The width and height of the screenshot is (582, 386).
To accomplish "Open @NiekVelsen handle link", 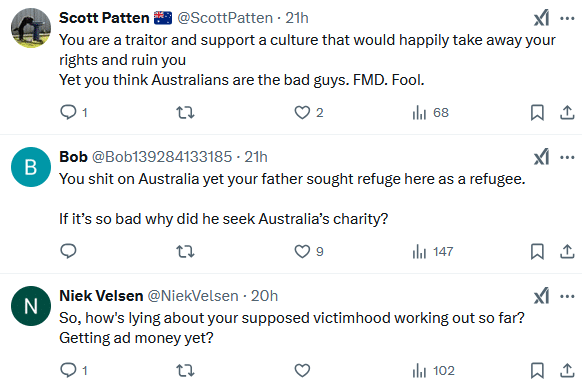I will (193, 296).
